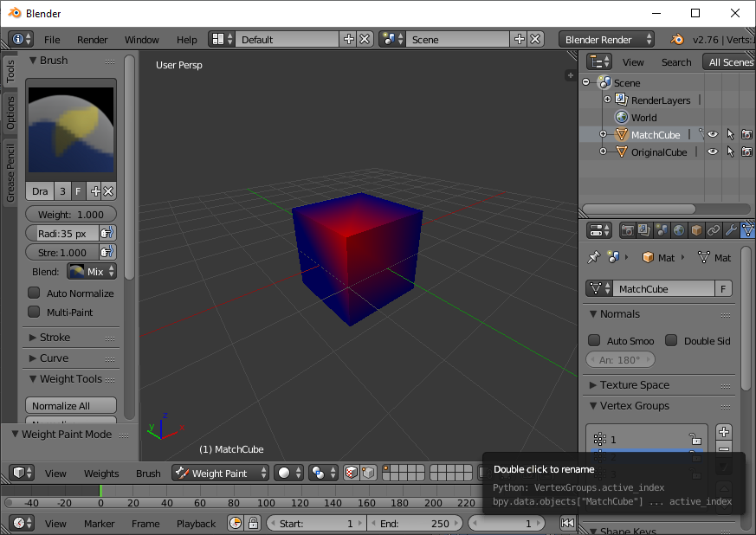Toggle the pin icon in Properties

pos(593,257)
